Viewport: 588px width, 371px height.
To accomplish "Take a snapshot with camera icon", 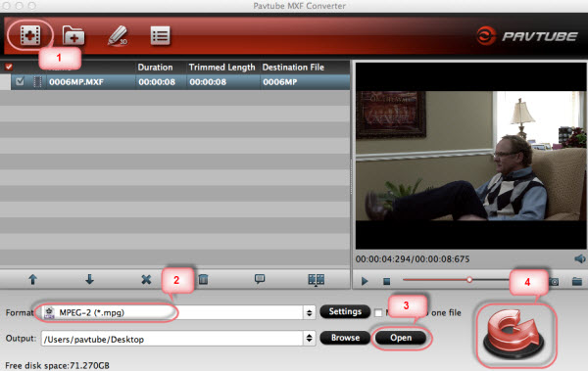I will pyautogui.click(x=555, y=281).
